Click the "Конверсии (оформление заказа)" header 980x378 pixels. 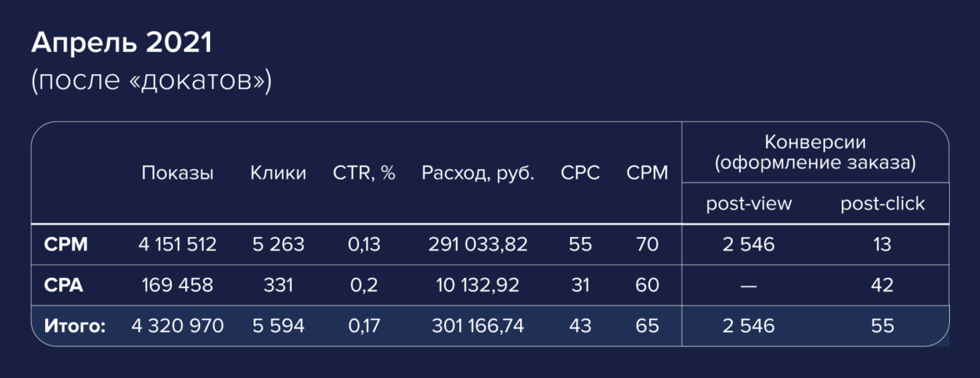tap(815, 153)
